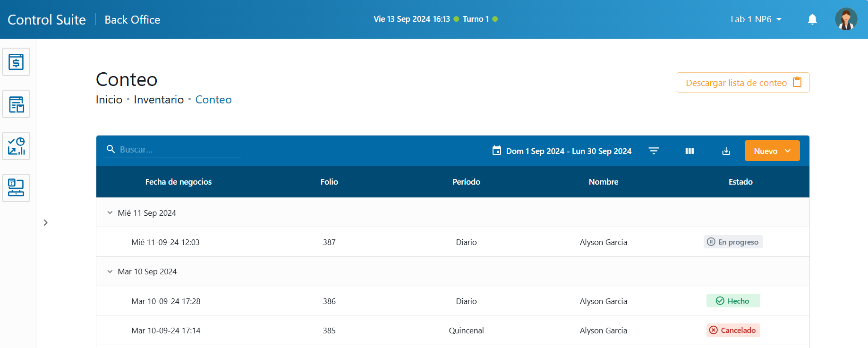Open the reports chart sidebar icon
The image size is (868, 348).
pyautogui.click(x=16, y=146)
